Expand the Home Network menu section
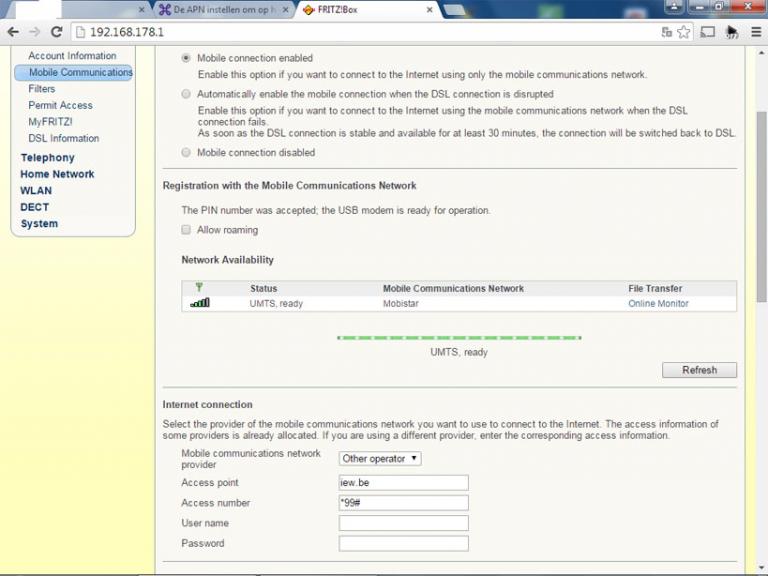This screenshot has width=768, height=576. (57, 174)
